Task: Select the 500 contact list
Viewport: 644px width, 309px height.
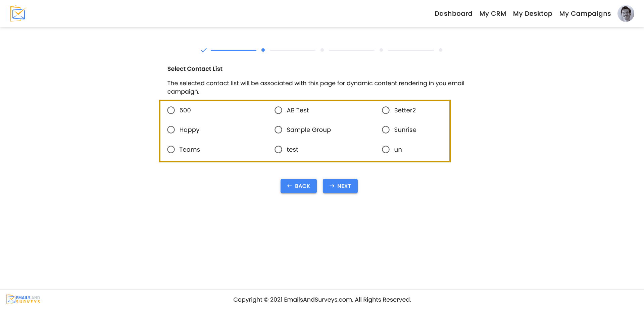Action: click(x=171, y=110)
